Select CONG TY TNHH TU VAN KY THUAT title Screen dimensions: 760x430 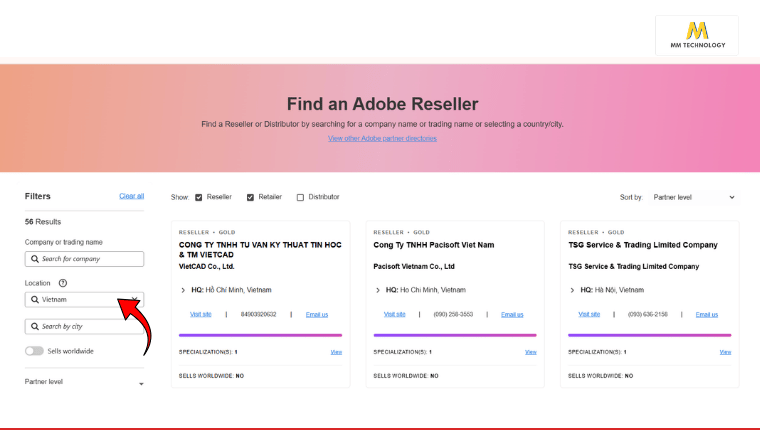tap(260, 250)
